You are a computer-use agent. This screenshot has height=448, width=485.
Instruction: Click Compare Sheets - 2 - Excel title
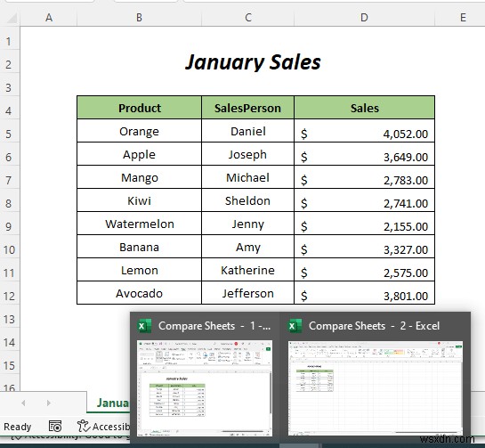pyautogui.click(x=374, y=326)
